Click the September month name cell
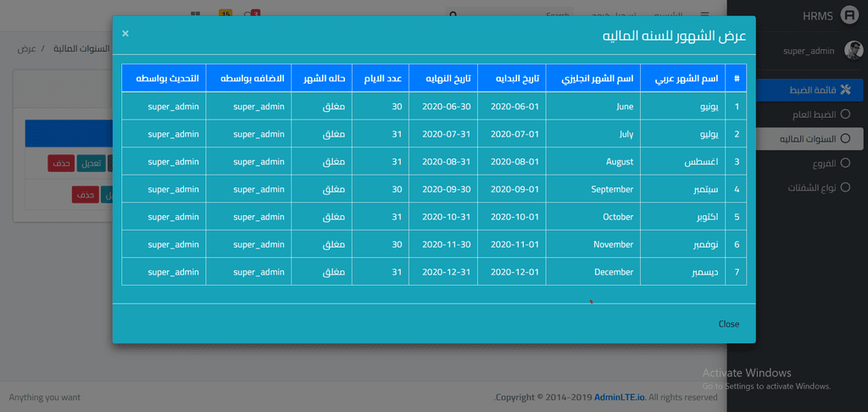 pyautogui.click(x=593, y=189)
